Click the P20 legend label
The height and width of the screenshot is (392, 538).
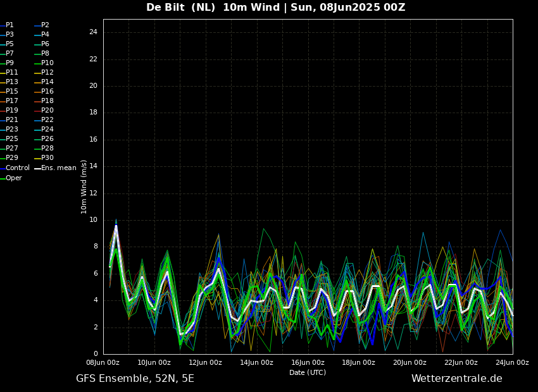[x=47, y=111]
